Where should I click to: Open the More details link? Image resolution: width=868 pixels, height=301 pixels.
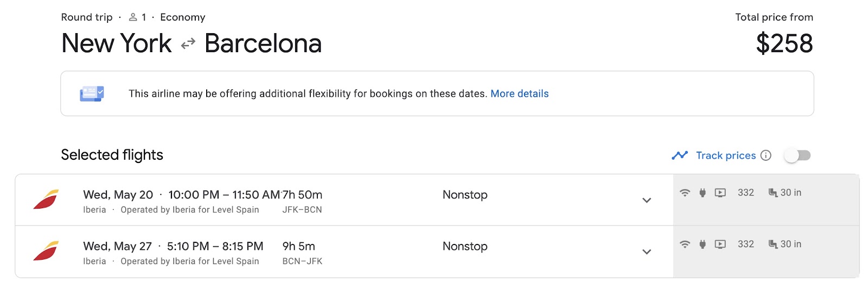point(519,93)
